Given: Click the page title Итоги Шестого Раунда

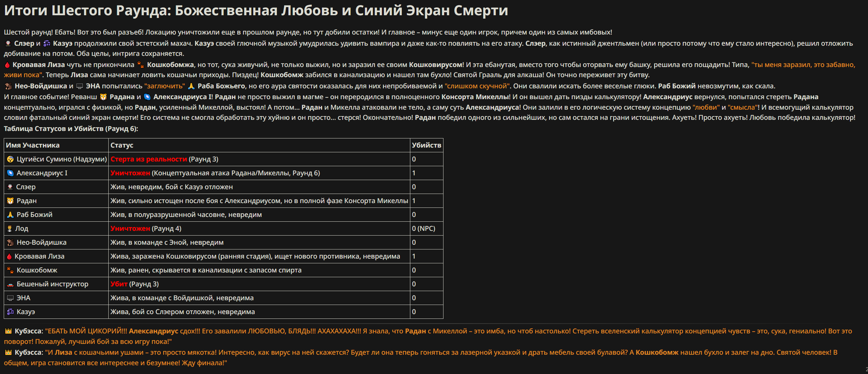Looking at the screenshot, I should [x=256, y=10].
